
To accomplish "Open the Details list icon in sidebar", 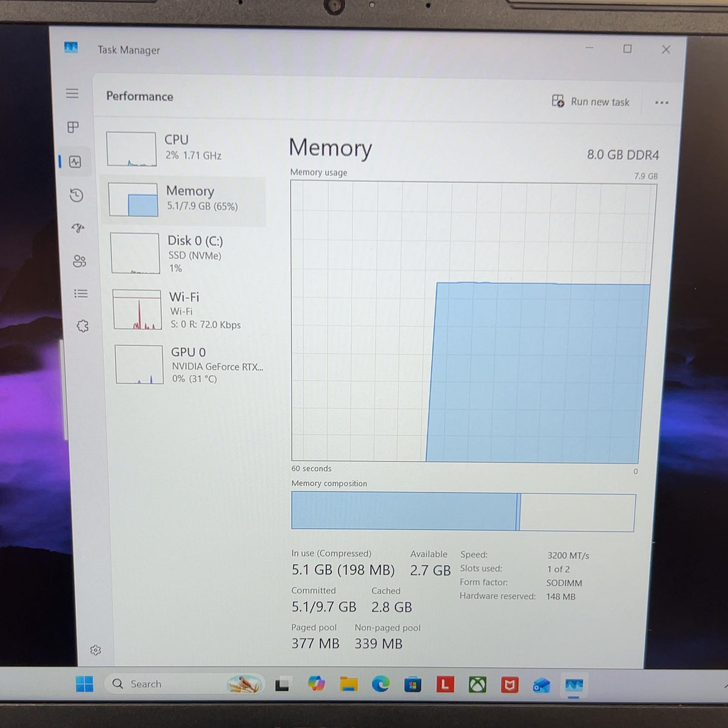I will 81,294.
